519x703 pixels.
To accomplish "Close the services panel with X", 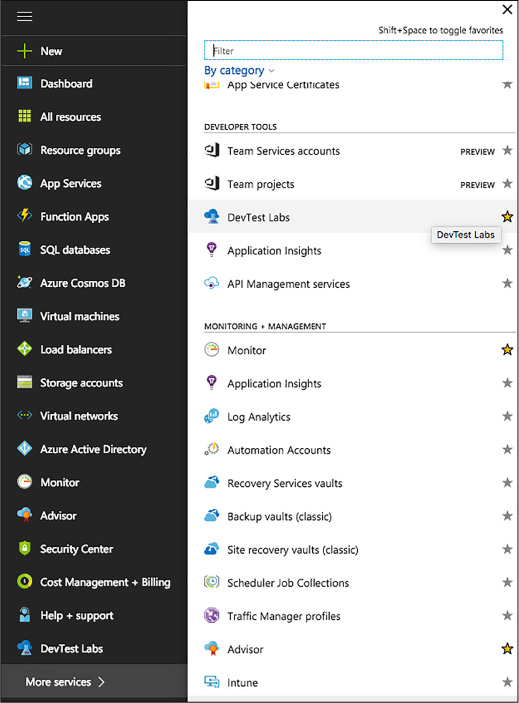I will point(507,9).
